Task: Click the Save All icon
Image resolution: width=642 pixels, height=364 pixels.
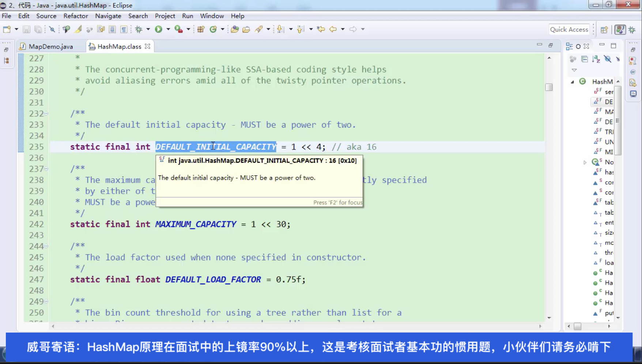Action: pos(38,29)
